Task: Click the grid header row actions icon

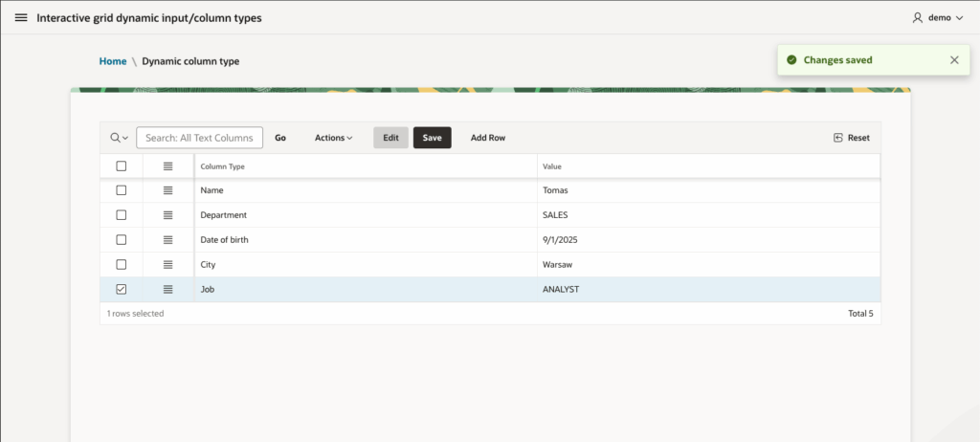Action: pyautogui.click(x=168, y=166)
